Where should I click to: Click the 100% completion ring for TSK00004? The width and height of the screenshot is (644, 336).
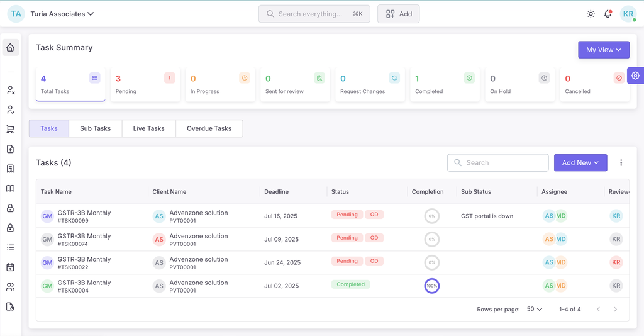pos(431,286)
